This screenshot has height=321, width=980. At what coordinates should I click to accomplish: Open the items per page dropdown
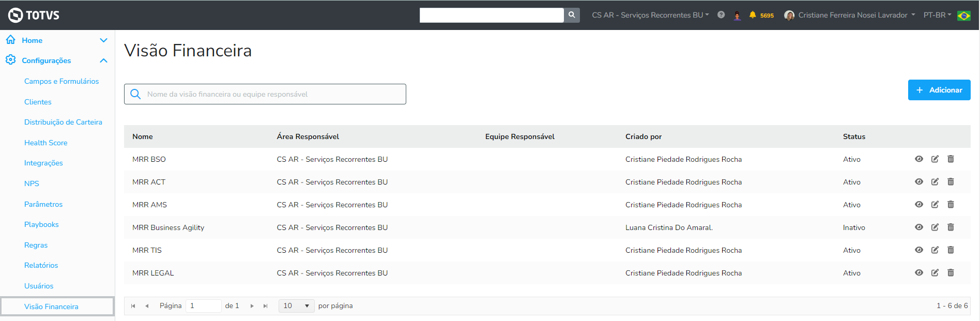coord(296,306)
